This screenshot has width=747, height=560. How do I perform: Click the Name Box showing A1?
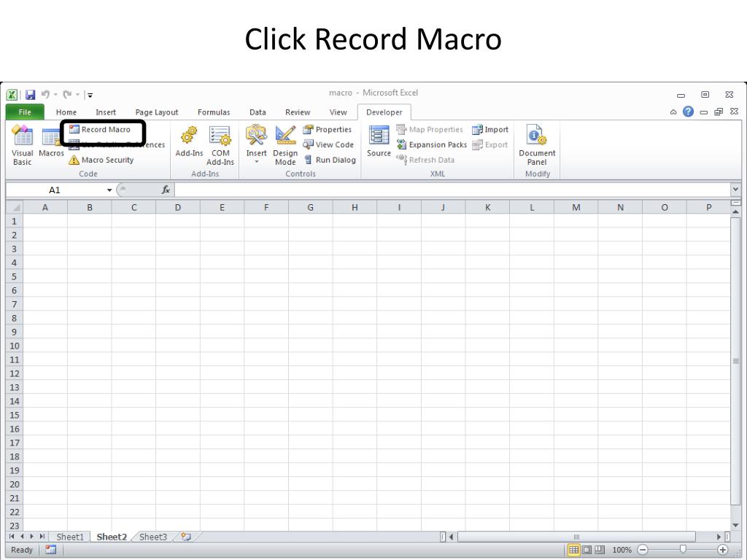click(x=55, y=190)
